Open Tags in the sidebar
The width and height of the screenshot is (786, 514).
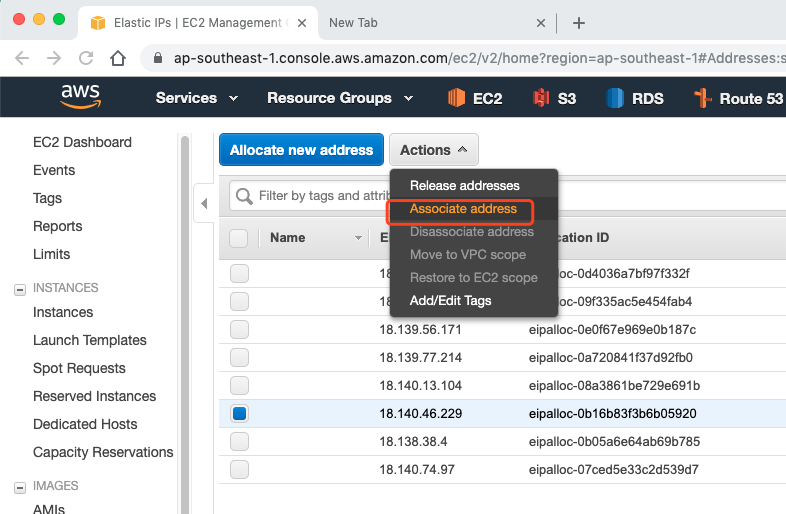coord(47,199)
